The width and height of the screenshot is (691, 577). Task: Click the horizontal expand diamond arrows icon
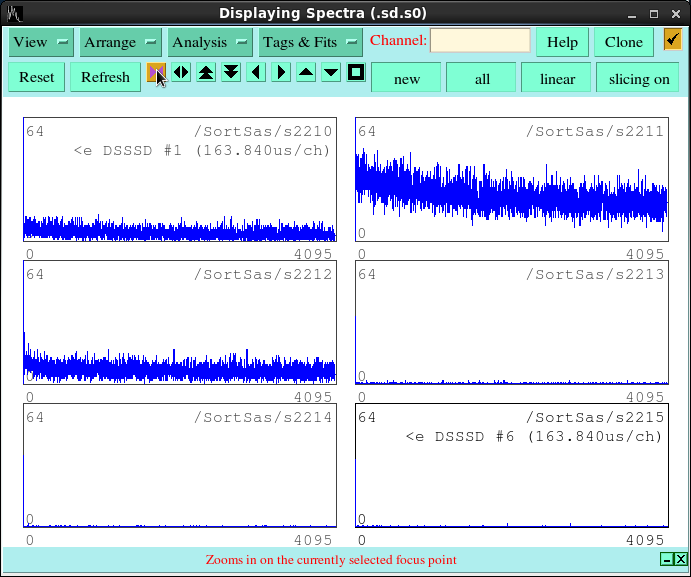(181, 73)
